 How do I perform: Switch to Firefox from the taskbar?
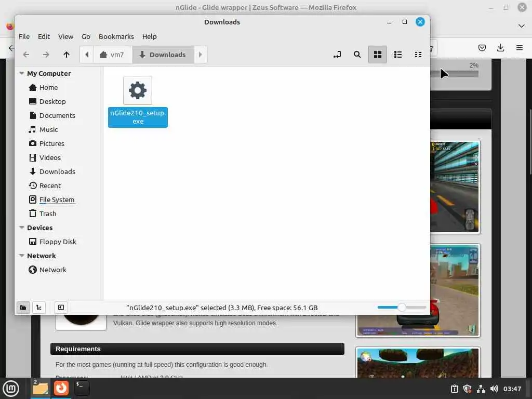[x=61, y=388]
